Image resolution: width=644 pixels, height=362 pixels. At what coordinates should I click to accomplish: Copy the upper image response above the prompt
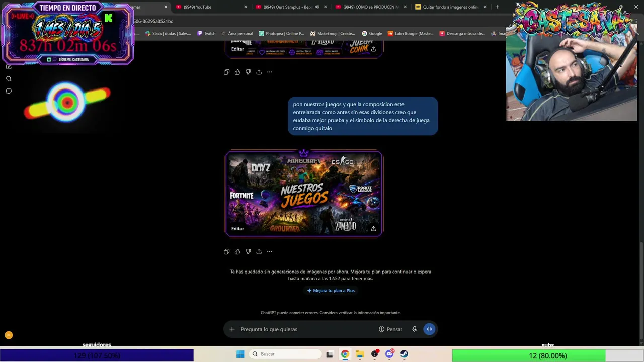click(x=226, y=72)
